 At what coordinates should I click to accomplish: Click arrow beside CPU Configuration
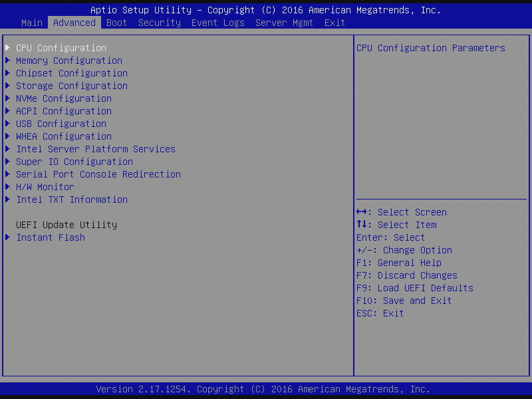[8, 47]
